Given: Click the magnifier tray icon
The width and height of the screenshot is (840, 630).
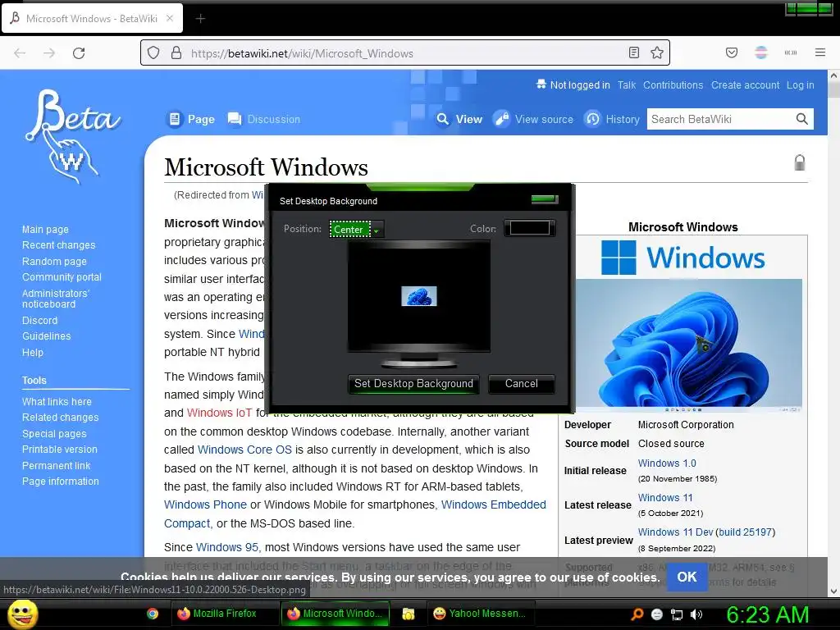Looking at the screenshot, I should click(637, 614).
